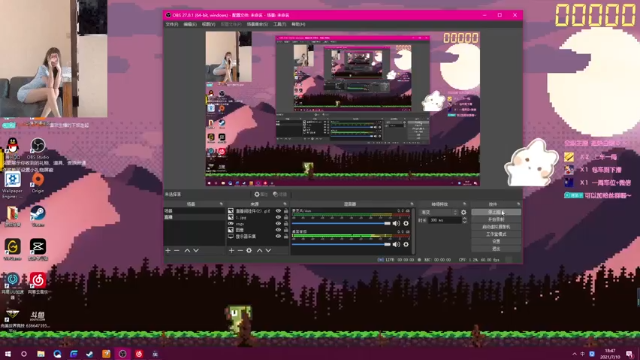Open the 工具(T) menu

tap(280, 24)
